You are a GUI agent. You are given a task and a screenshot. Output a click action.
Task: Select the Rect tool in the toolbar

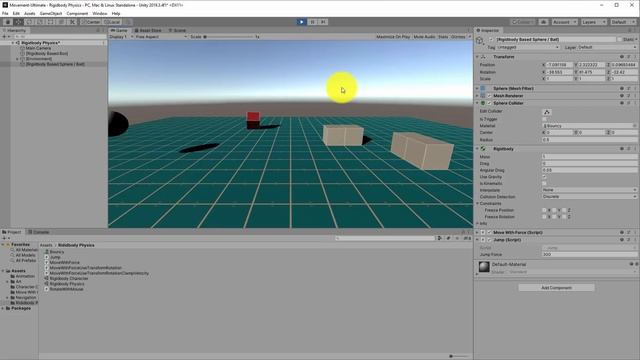pyautogui.click(x=50, y=22)
